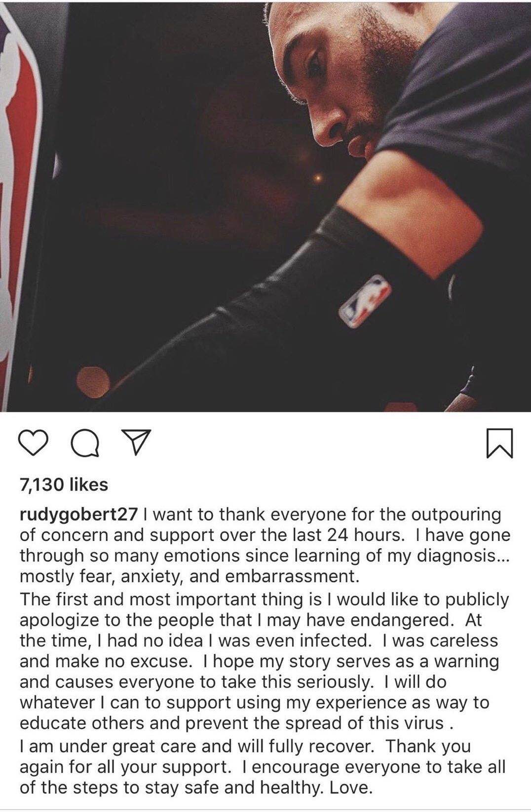Click the line "mostly fear, anxiety, and embarrassment"
The height and width of the screenshot is (812, 531).
coord(188,577)
